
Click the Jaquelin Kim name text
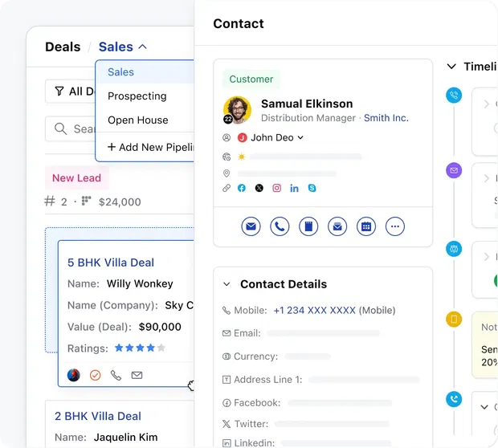coord(125,438)
